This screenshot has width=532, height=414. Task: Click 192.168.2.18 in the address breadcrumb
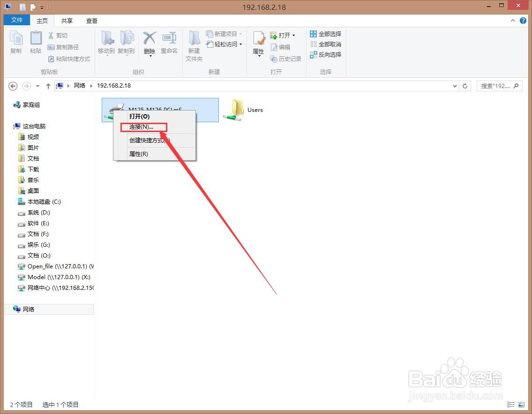pos(114,86)
